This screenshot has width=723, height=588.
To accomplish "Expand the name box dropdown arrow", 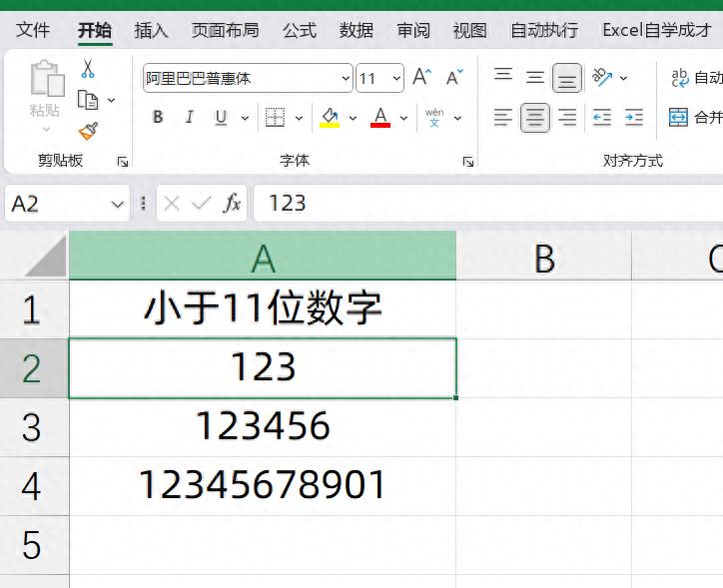I will click(x=118, y=204).
